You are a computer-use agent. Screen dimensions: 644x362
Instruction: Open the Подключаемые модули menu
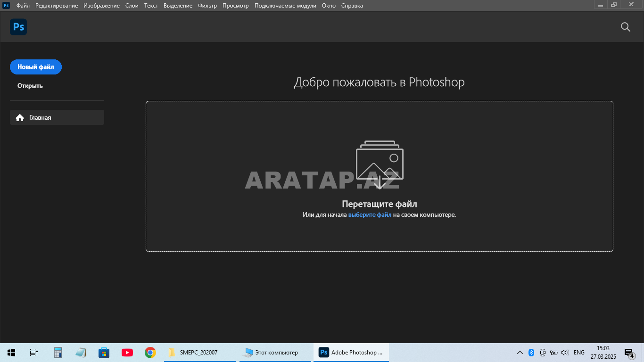(285, 6)
